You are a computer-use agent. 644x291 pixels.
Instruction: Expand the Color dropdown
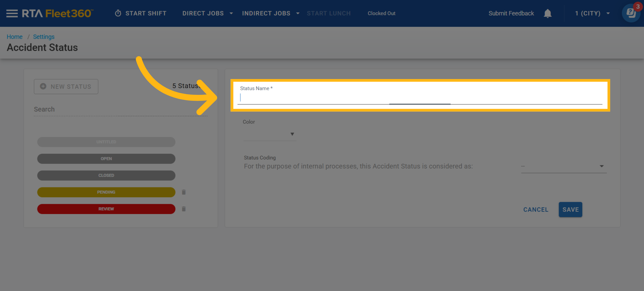pyautogui.click(x=269, y=134)
